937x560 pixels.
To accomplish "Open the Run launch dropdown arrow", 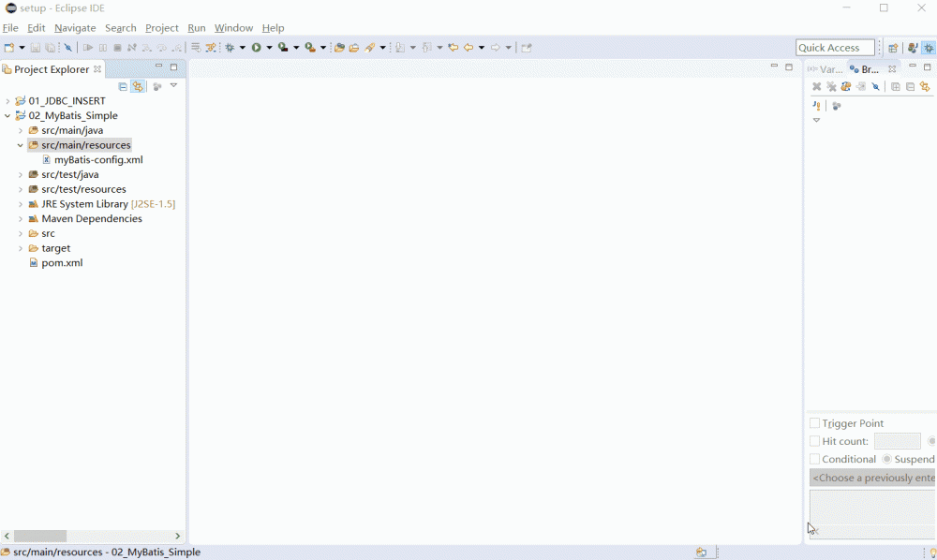I will coord(269,48).
